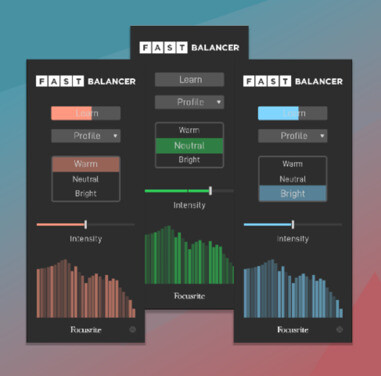Select Neutral profile in the left salmon panel
The height and width of the screenshot is (376, 381).
[x=86, y=179]
